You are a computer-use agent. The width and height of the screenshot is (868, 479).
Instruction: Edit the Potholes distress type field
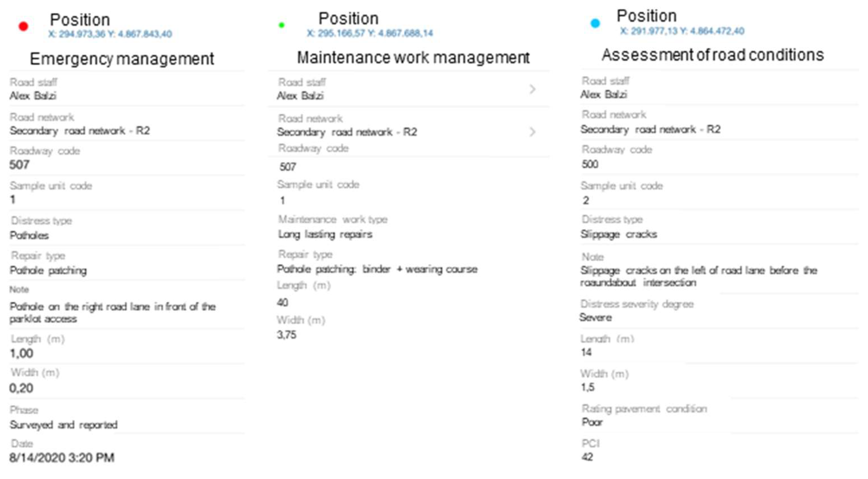click(29, 235)
